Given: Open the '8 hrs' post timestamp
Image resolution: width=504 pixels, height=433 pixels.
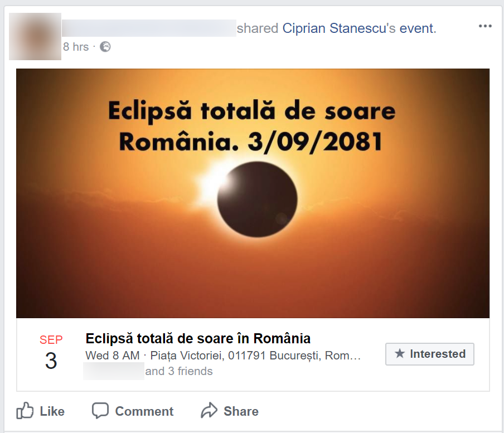Looking at the screenshot, I should point(76,47).
